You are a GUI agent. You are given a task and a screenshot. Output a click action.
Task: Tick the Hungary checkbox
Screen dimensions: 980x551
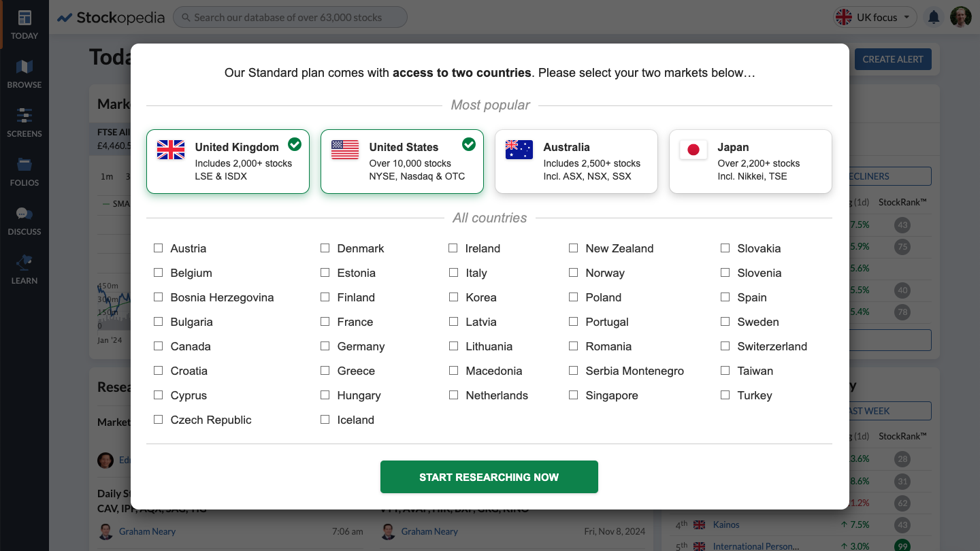click(325, 395)
